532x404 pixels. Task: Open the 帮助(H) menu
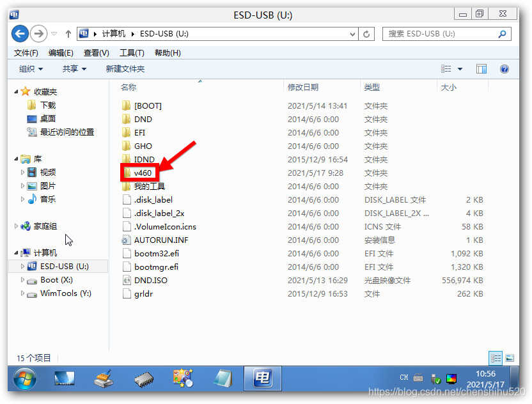click(x=168, y=53)
